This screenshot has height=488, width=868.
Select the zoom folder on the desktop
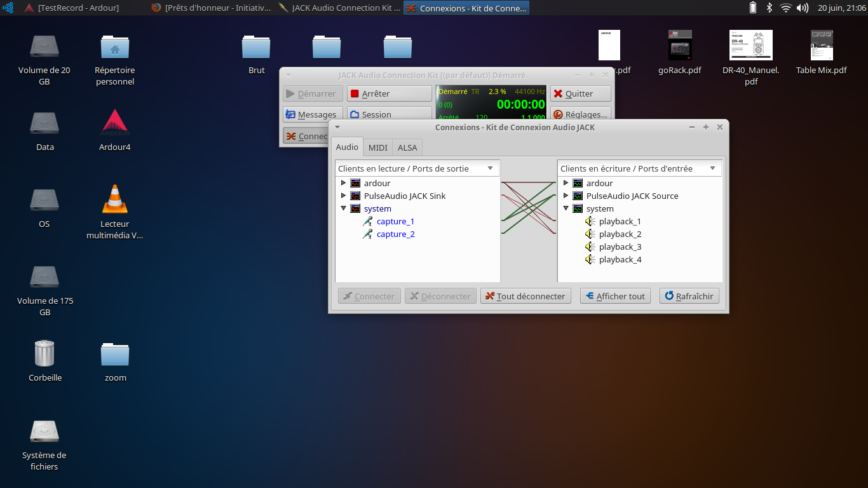pos(115,354)
